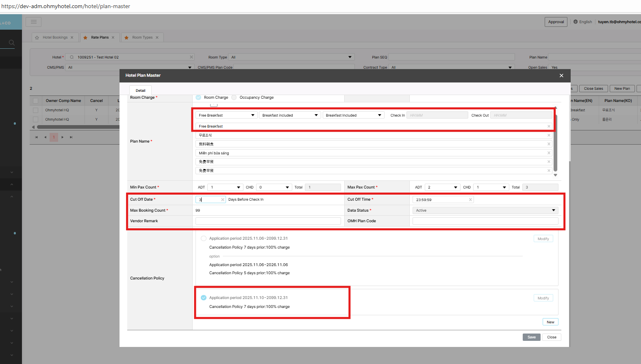Click the star icon on Hotel Bookings tab
This screenshot has height=364, width=641.
(37, 37)
